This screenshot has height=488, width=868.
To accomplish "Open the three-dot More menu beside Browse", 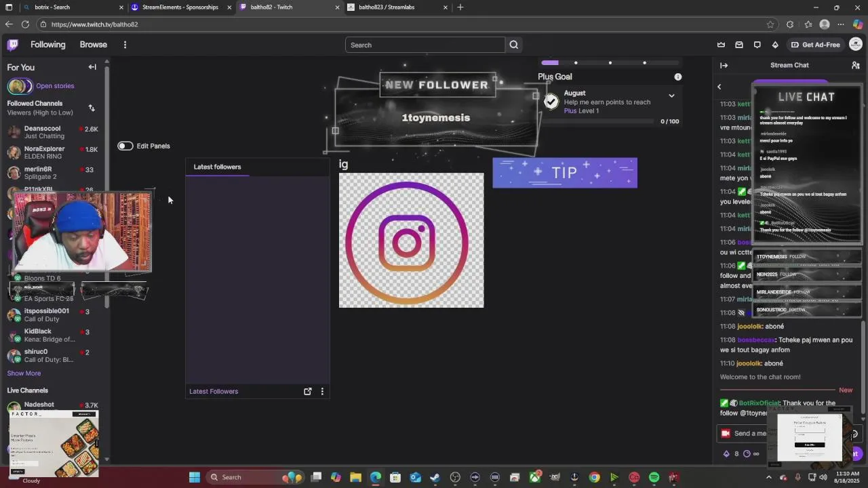I will [x=125, y=45].
